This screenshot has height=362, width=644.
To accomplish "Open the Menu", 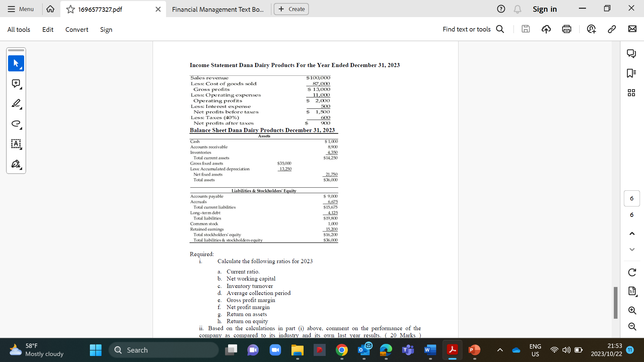I will pos(20,9).
